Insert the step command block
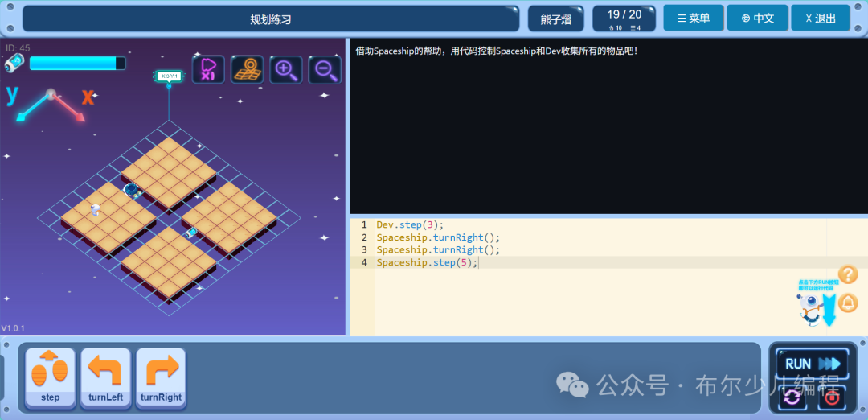This screenshot has height=420, width=868. [x=50, y=378]
